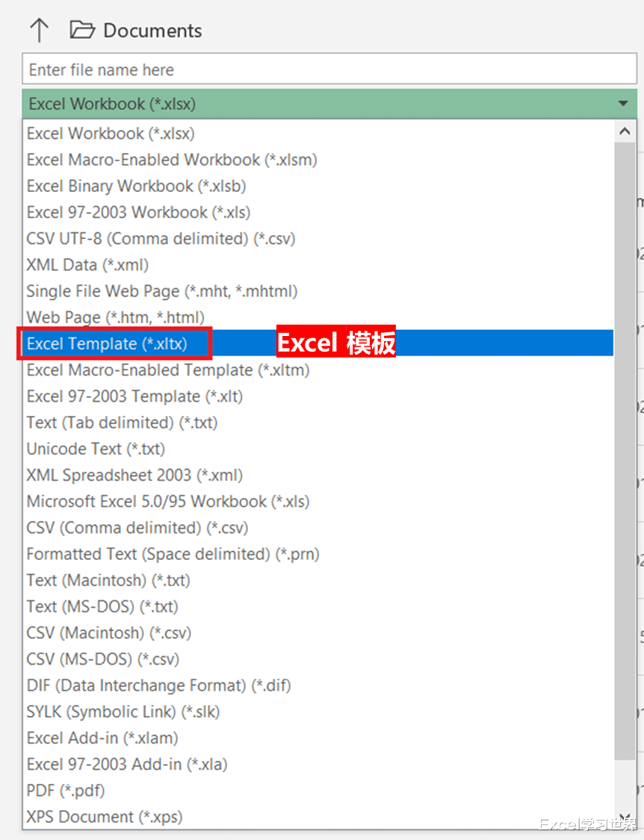Select Excel Add-in (*.xlam)

(x=318, y=737)
